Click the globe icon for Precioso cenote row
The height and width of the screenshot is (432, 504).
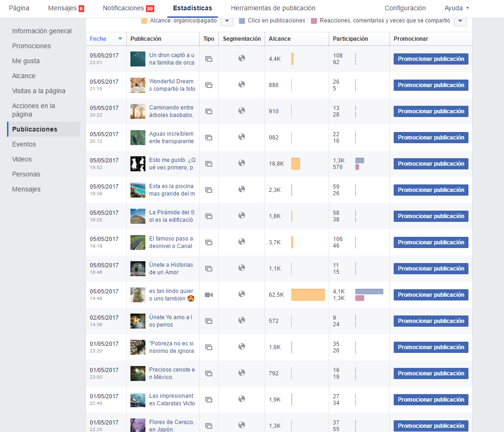coord(242,373)
